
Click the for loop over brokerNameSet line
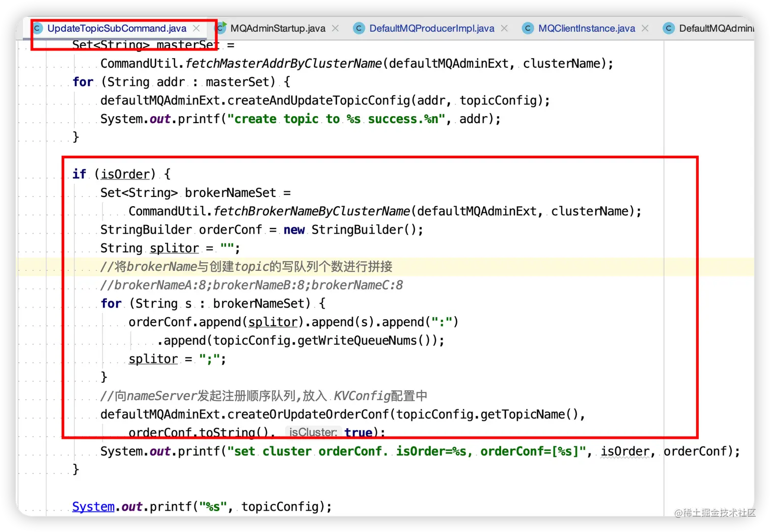pyautogui.click(x=213, y=304)
